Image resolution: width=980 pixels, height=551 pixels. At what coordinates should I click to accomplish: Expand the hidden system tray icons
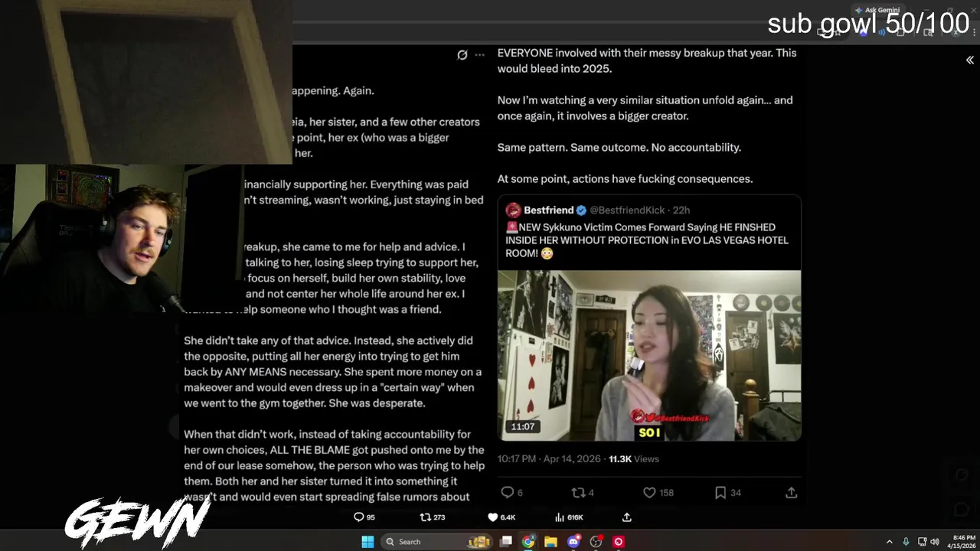tap(889, 542)
